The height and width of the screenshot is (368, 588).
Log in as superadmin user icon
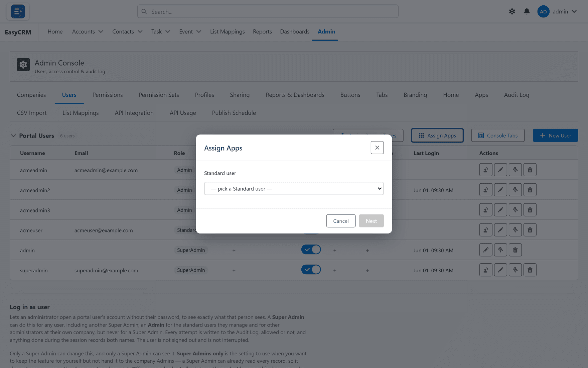[x=486, y=270]
